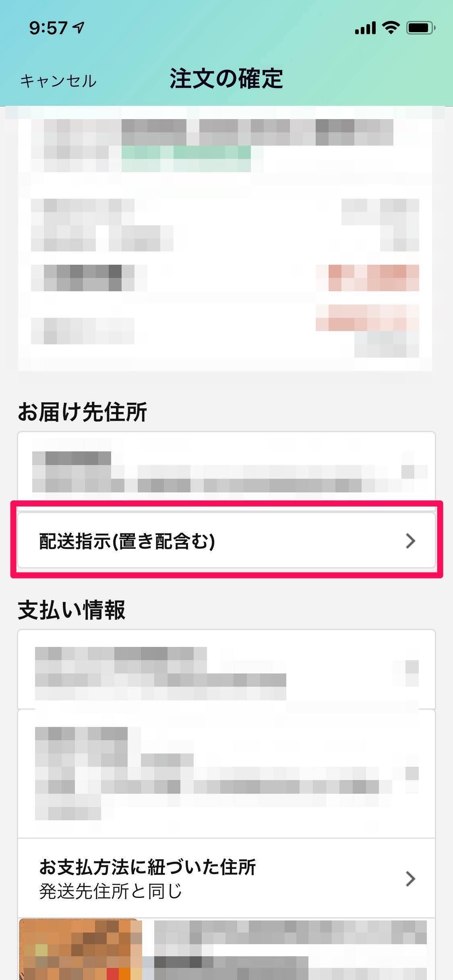Expand chevron beside お支払方法に紐づいた住所
The height and width of the screenshot is (980, 453).
pyautogui.click(x=410, y=879)
